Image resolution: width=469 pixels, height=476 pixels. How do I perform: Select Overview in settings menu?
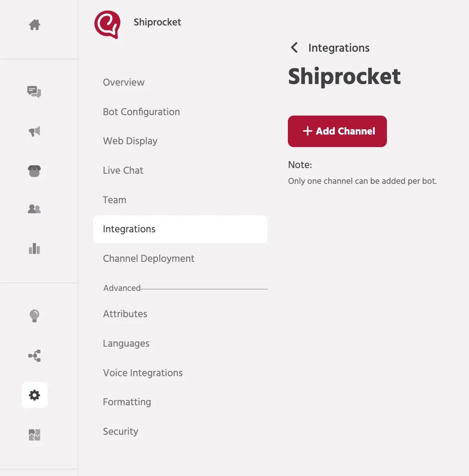(x=124, y=82)
